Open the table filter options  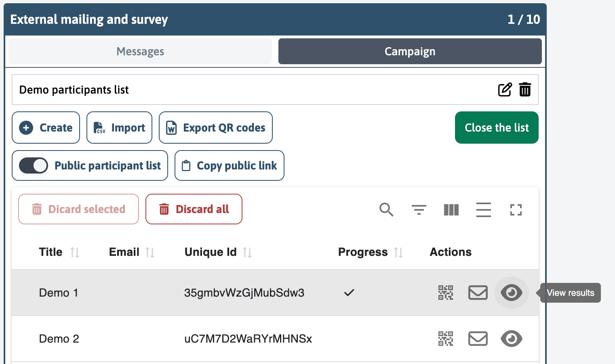419,209
